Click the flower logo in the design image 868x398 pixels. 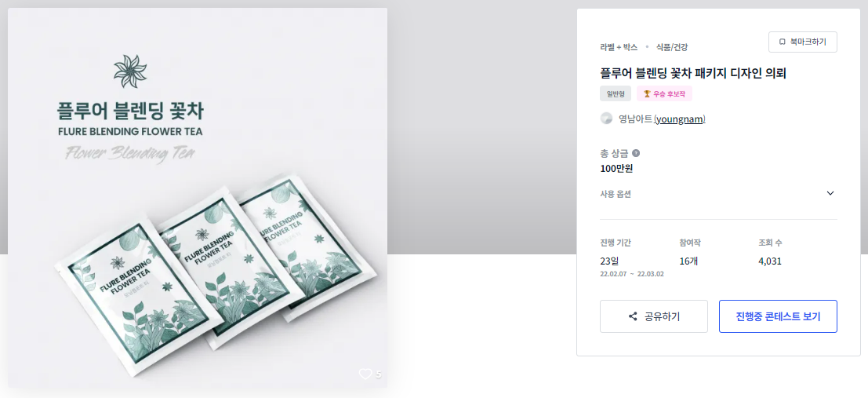[x=131, y=71]
